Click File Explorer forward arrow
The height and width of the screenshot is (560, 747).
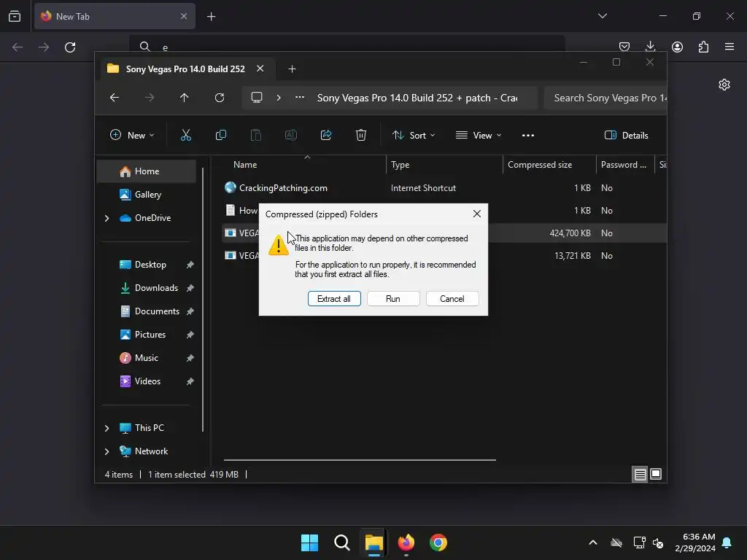pos(150,98)
